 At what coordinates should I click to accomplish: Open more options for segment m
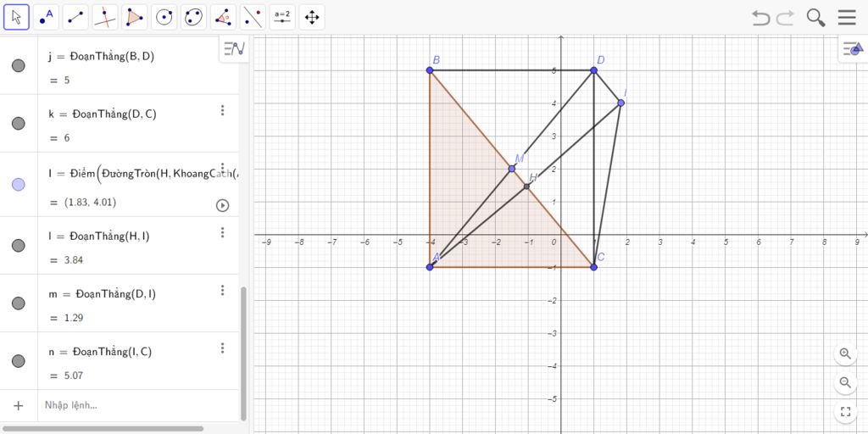coord(223,290)
